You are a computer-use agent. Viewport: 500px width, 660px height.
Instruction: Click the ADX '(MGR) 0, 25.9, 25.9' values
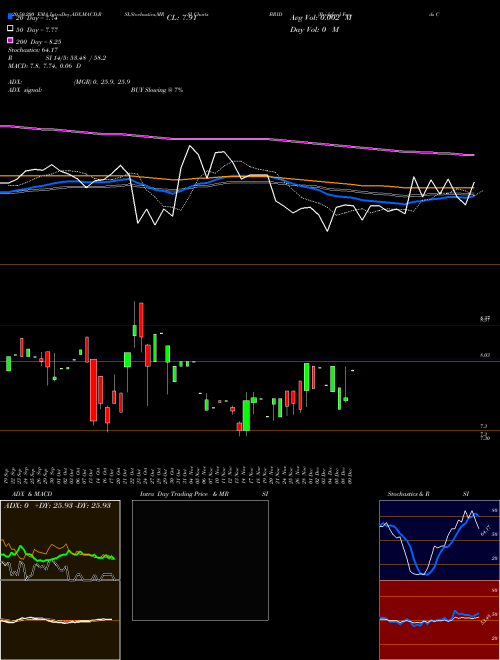[102, 82]
